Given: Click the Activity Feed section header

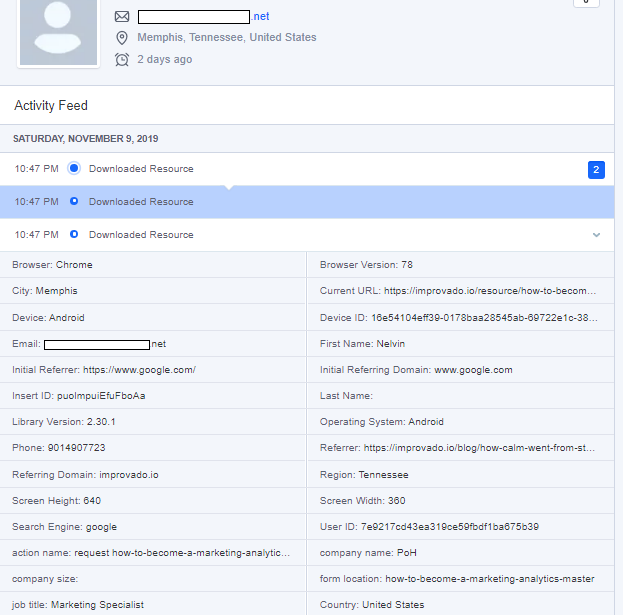Looking at the screenshot, I should click(x=51, y=105).
